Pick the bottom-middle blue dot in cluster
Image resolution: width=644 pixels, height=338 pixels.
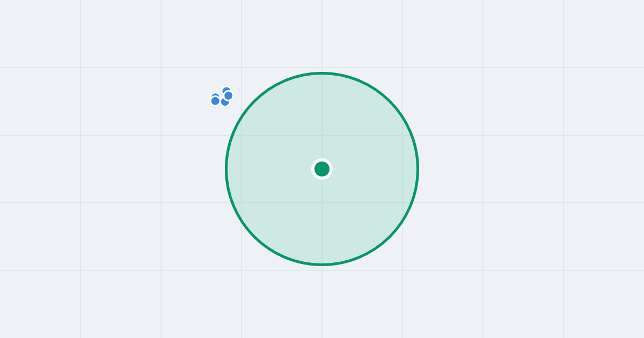pos(224,102)
